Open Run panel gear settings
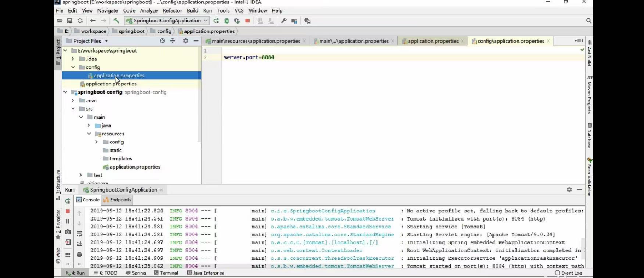This screenshot has width=644, height=278. [569, 190]
